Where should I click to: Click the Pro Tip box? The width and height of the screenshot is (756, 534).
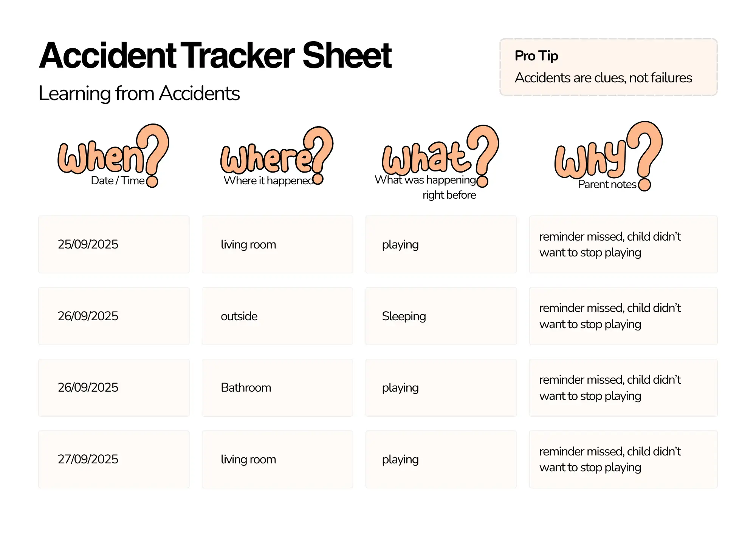coord(608,67)
